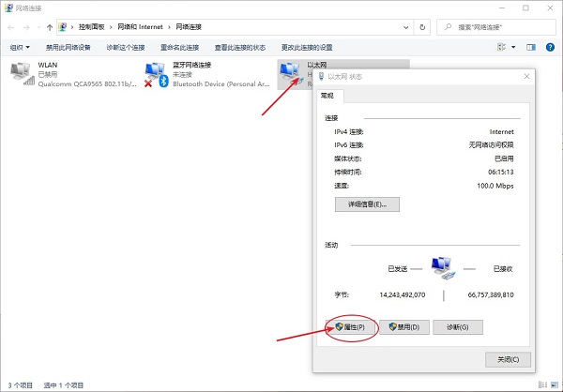Switch to details view in status bar
Image resolution: width=563 pixels, height=392 pixels.
coord(542,384)
